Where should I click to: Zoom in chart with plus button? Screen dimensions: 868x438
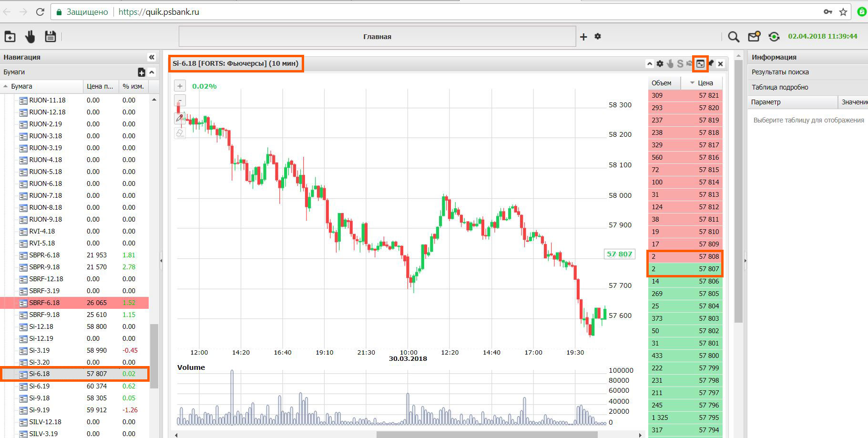pos(180,86)
